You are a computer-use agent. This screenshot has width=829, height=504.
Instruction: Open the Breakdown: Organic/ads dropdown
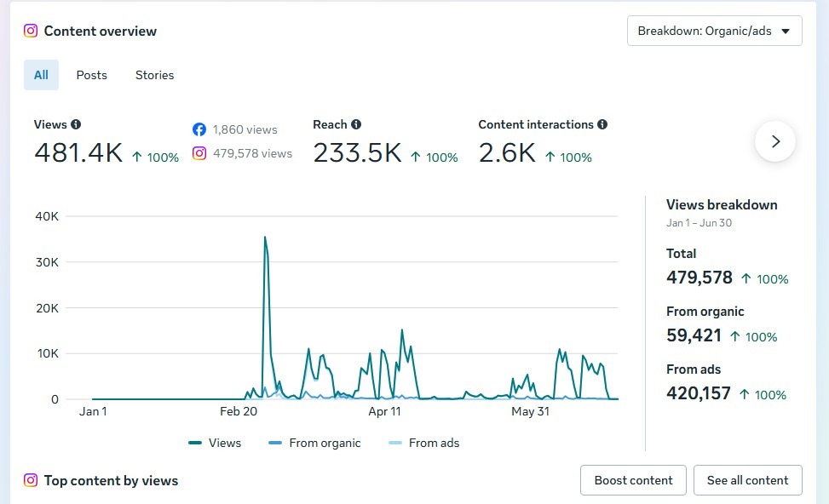click(x=714, y=31)
